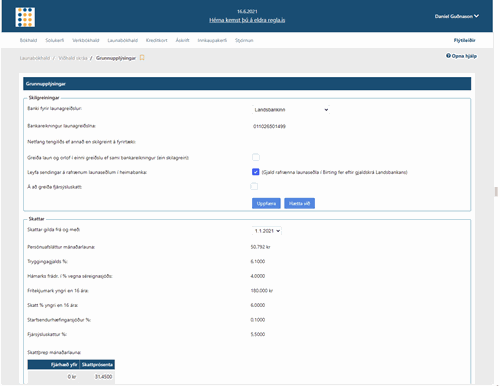Open Kreditkort menu
The width and height of the screenshot is (500, 386).
pos(157,40)
